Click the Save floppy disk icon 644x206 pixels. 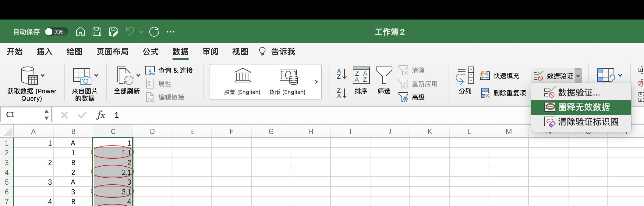click(97, 31)
